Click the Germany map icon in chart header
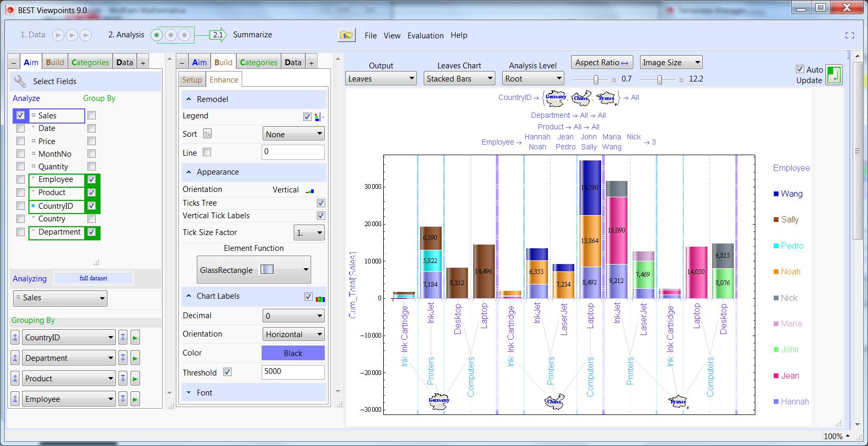This screenshot has width=868, height=446. (x=555, y=98)
